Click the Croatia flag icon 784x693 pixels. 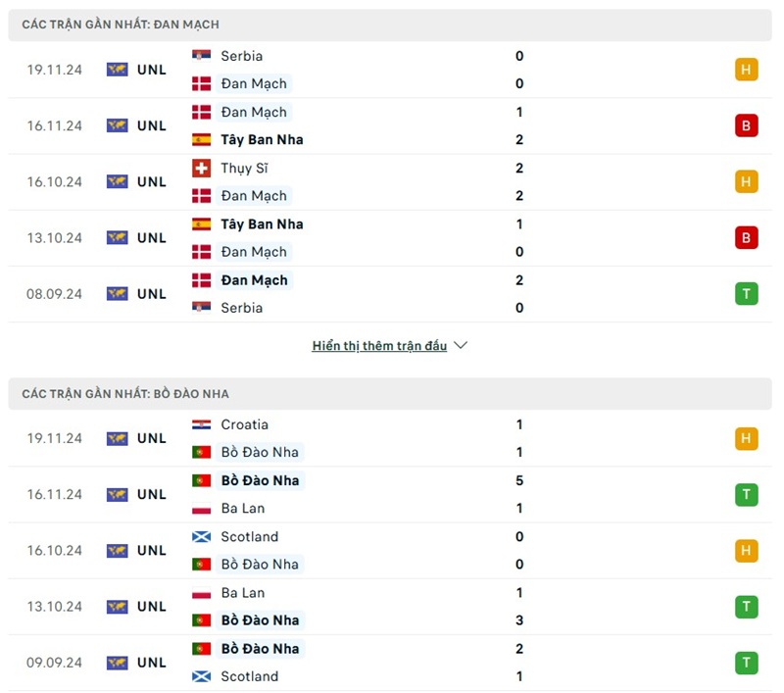[x=201, y=424]
